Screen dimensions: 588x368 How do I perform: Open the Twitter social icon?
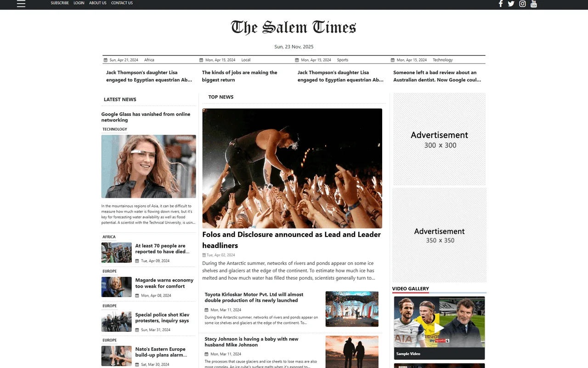(511, 4)
